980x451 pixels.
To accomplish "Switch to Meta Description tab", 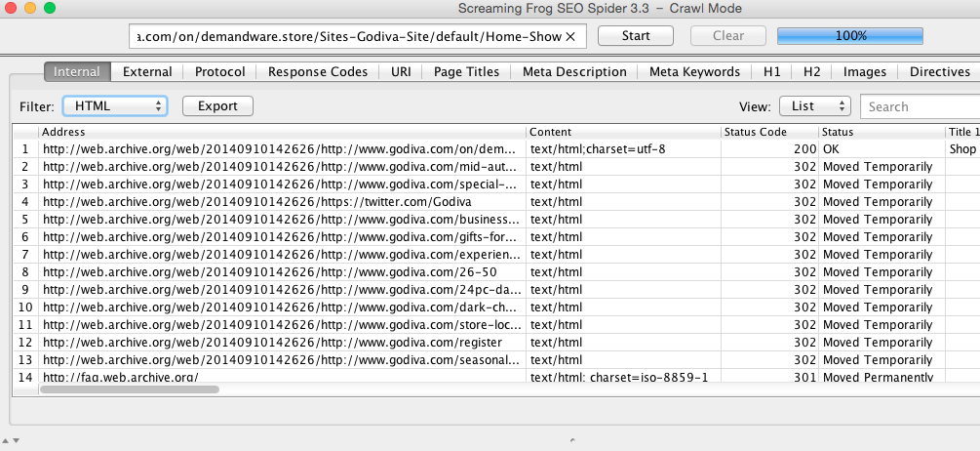I will coord(574,72).
